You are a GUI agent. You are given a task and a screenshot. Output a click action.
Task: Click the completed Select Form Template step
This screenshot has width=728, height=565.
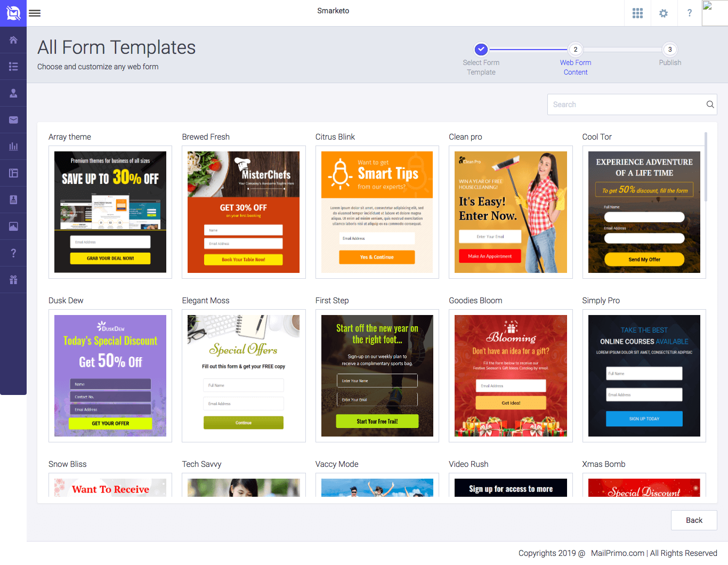point(481,50)
